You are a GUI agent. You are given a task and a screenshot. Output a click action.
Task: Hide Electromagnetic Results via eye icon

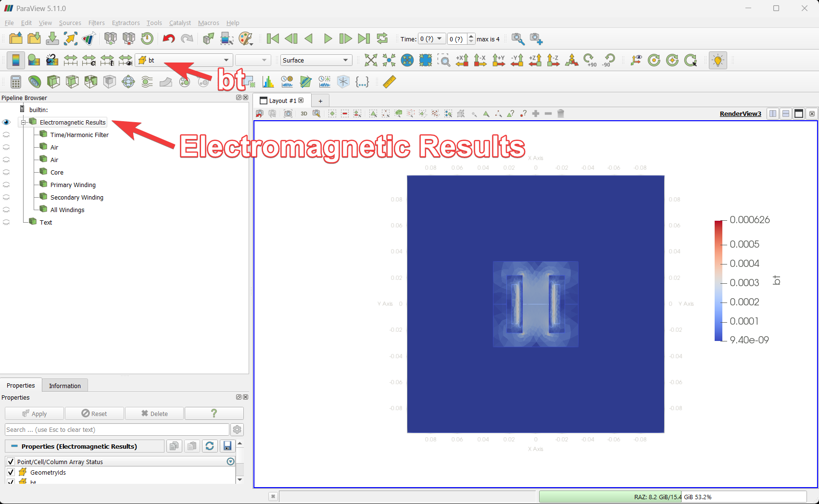click(x=6, y=122)
